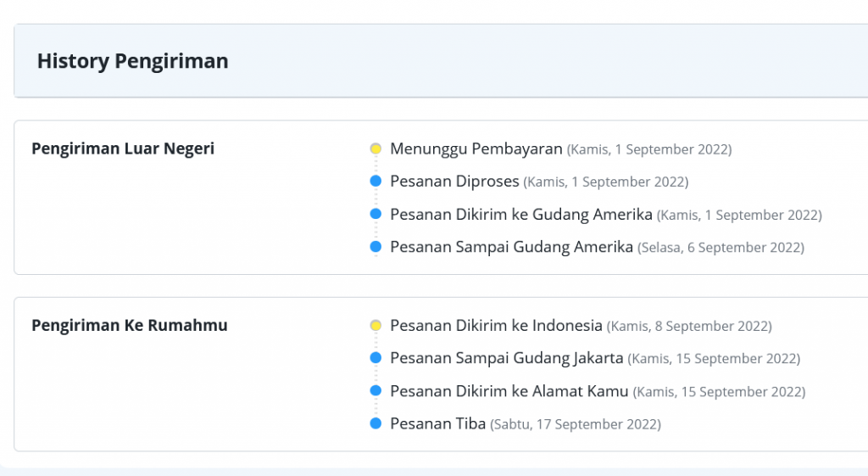868x476 pixels.
Task: Click the Pesanan Tiba status text
Action: click(x=437, y=423)
